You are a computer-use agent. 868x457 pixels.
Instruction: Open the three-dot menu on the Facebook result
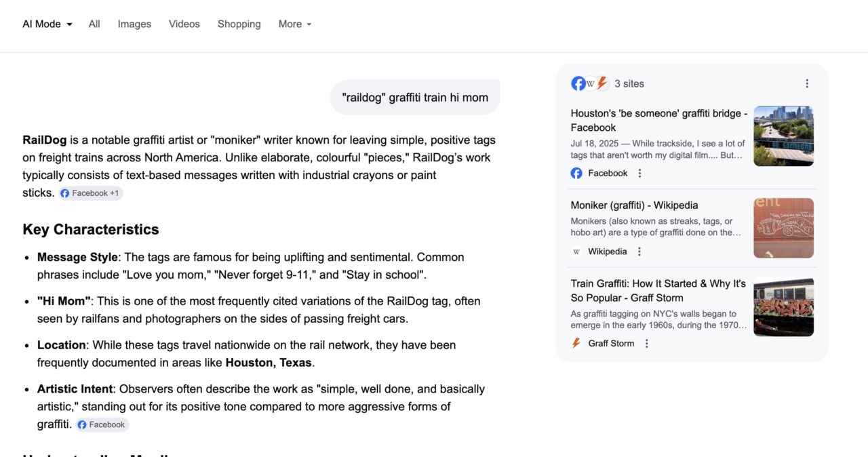[x=639, y=173]
